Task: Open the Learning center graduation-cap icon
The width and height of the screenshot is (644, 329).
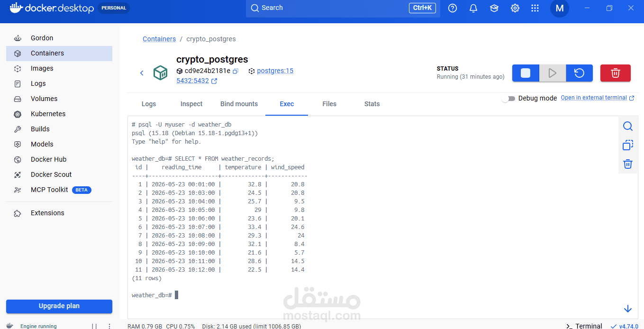Action: coord(494,8)
